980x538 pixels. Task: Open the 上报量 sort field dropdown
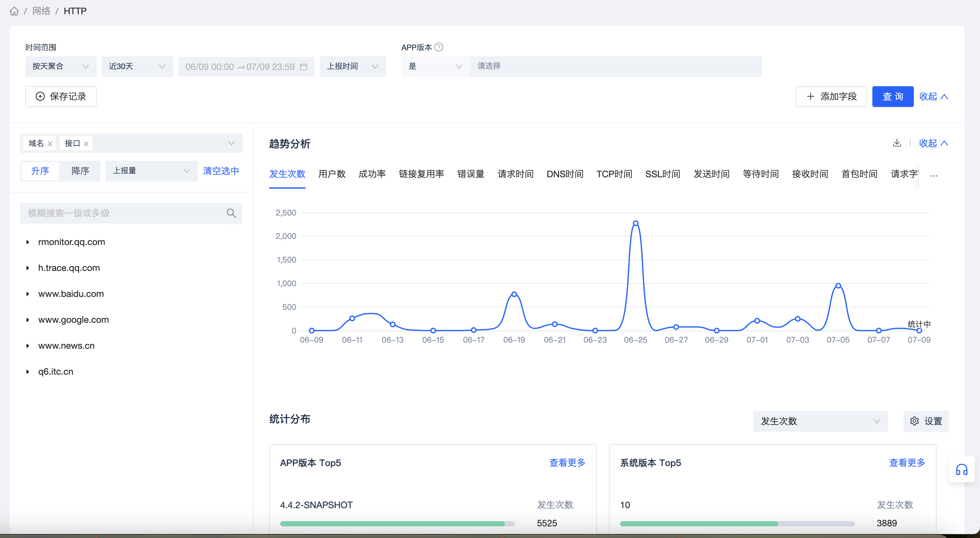(151, 171)
